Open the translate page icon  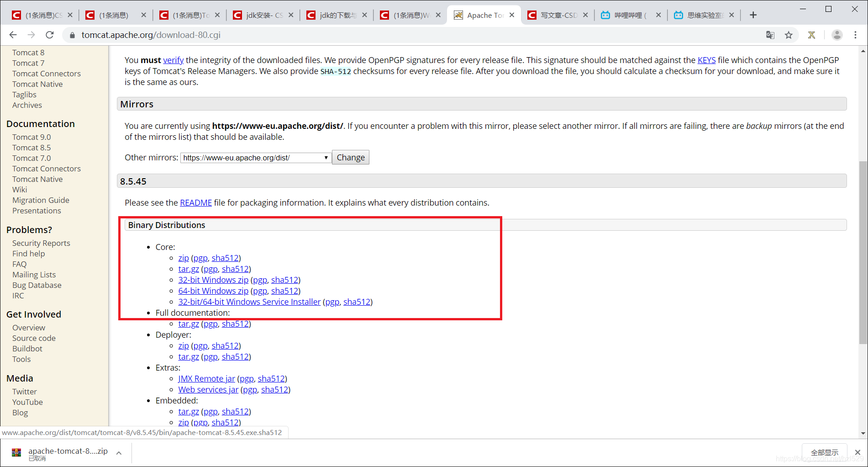coord(770,35)
